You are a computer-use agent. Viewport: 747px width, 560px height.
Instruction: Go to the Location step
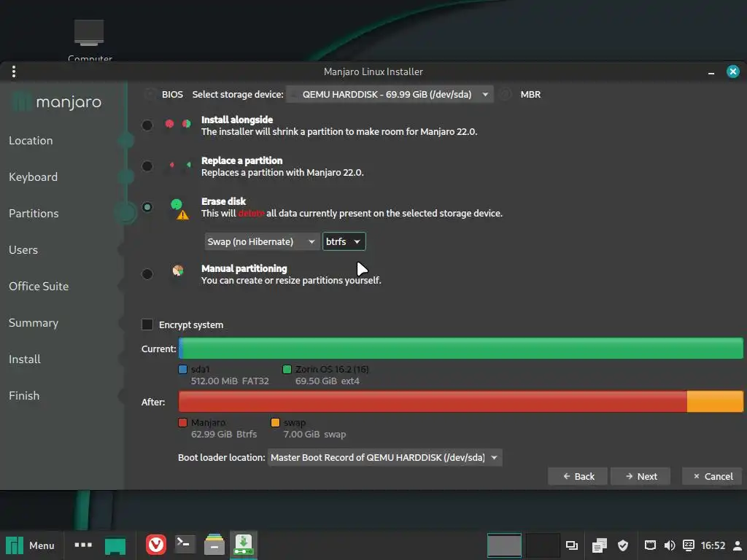point(31,141)
